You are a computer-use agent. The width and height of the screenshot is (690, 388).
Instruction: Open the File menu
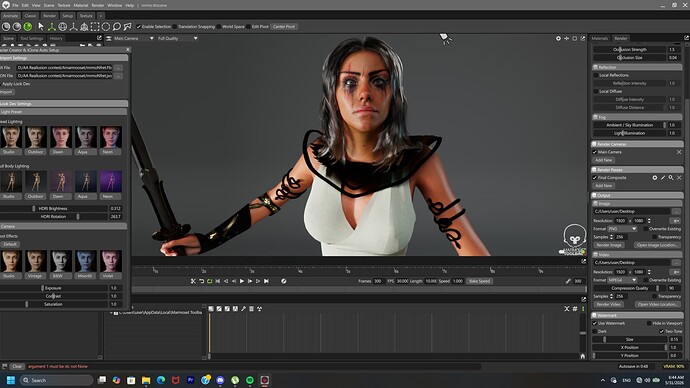click(15, 5)
